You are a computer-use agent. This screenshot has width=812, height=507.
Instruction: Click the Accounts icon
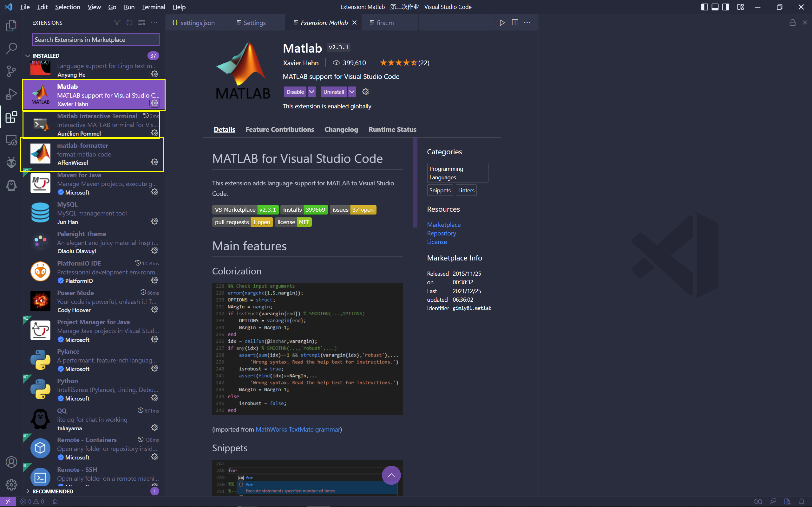tap(11, 462)
